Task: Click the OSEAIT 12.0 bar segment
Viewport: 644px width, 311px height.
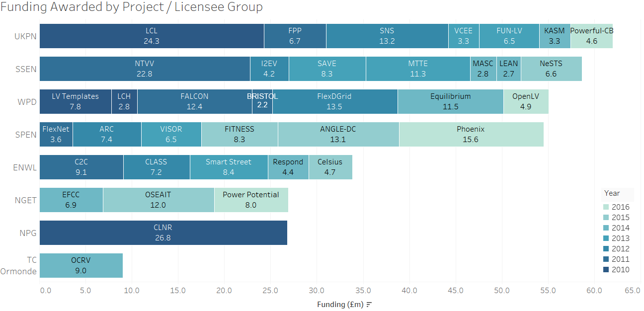Action: point(159,200)
